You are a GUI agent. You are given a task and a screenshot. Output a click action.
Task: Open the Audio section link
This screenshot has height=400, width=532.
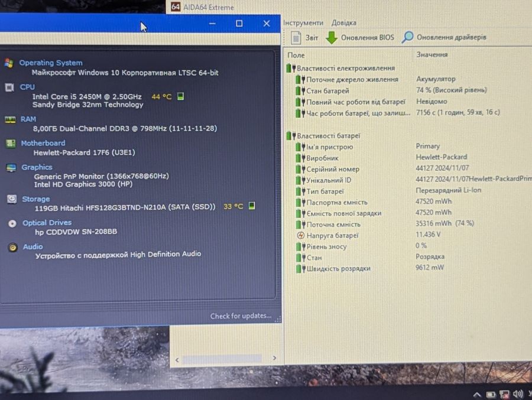33,246
